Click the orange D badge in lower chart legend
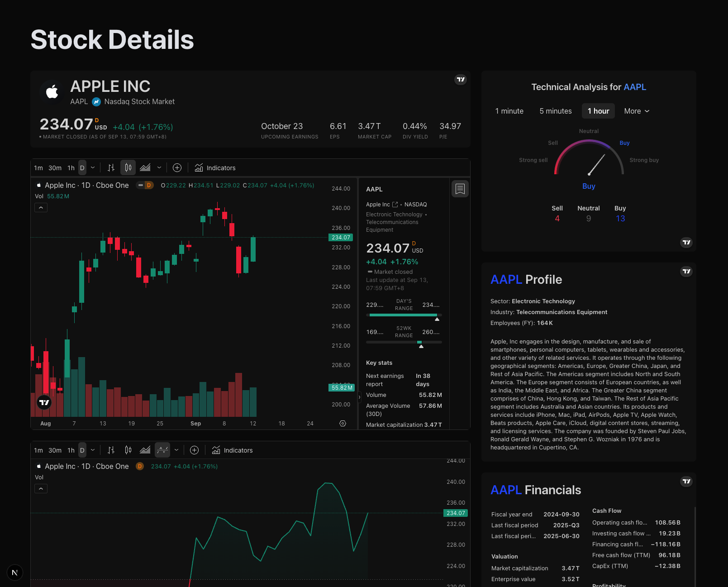The image size is (728, 587). tap(140, 466)
